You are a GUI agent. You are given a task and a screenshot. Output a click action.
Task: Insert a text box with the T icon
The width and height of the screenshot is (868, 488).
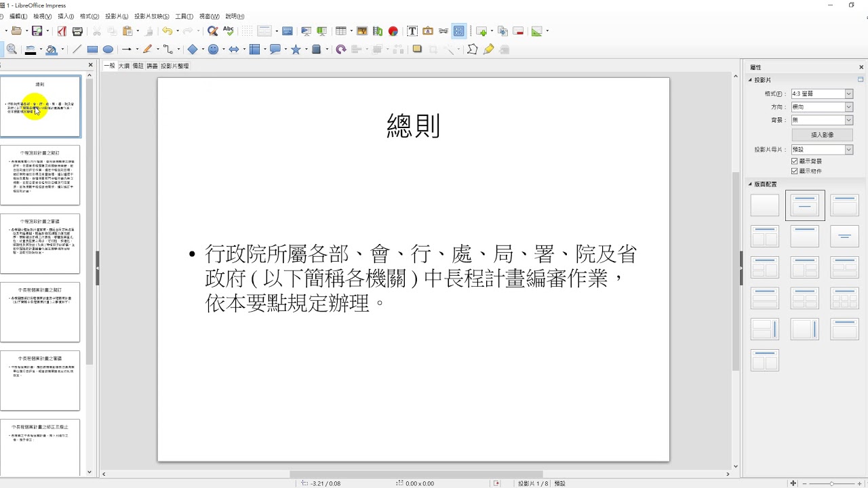pos(412,31)
